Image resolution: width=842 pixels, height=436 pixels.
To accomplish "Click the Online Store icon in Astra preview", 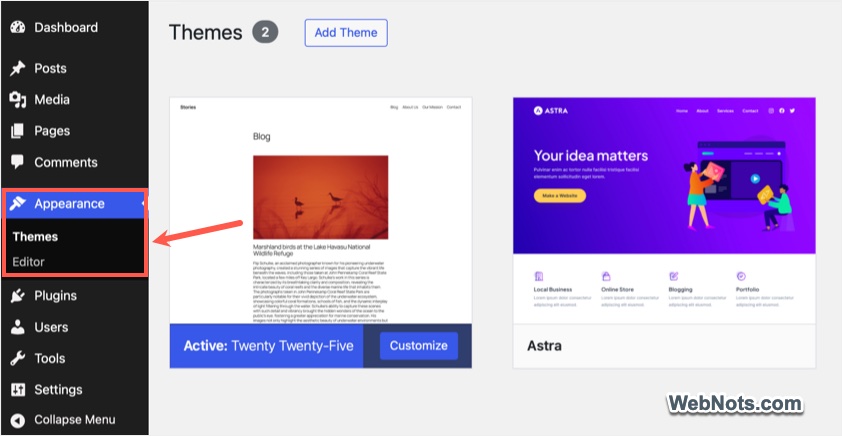I will pyautogui.click(x=606, y=277).
